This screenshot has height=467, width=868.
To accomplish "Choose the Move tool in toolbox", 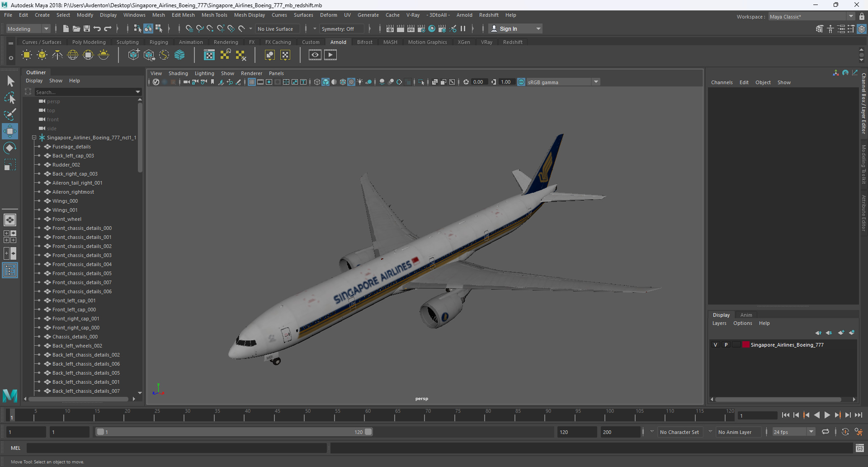I will pos(10,131).
